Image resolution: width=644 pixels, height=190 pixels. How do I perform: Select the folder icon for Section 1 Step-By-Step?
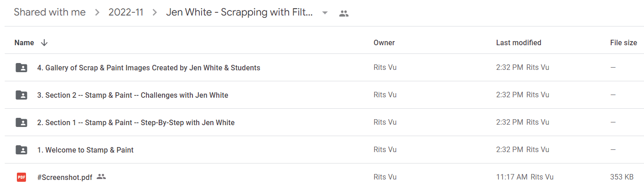click(21, 122)
